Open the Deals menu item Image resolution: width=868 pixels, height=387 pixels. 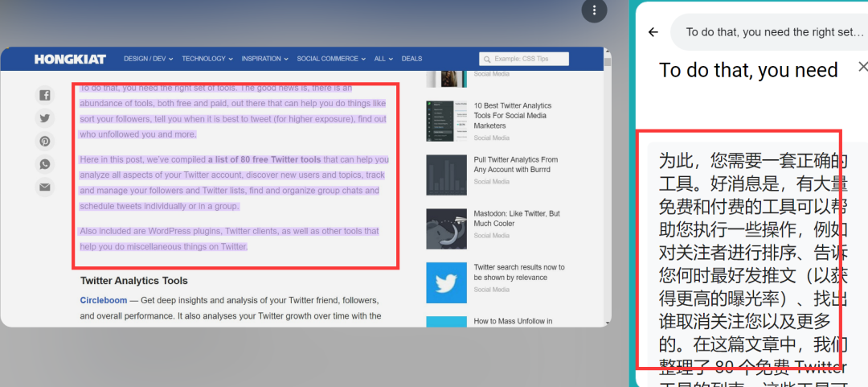(411, 59)
